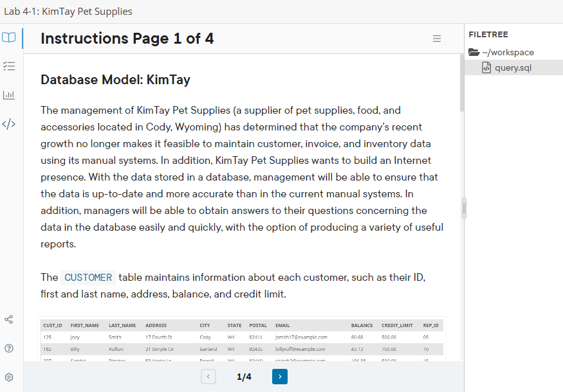Screen dimensions: 563x392
Task: Click the FILETREE heading
Action: [488, 35]
